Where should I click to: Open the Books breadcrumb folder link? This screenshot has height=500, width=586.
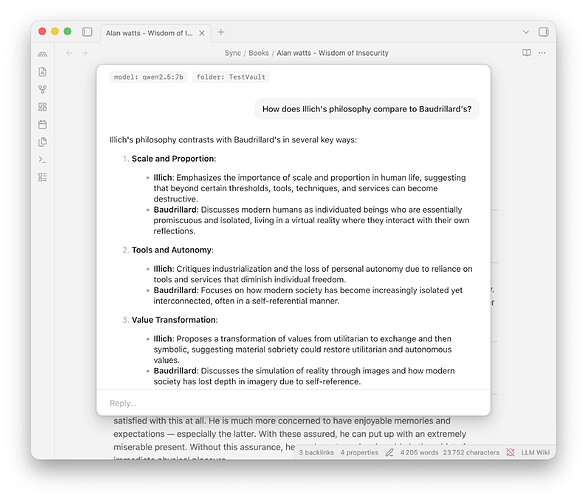click(259, 53)
